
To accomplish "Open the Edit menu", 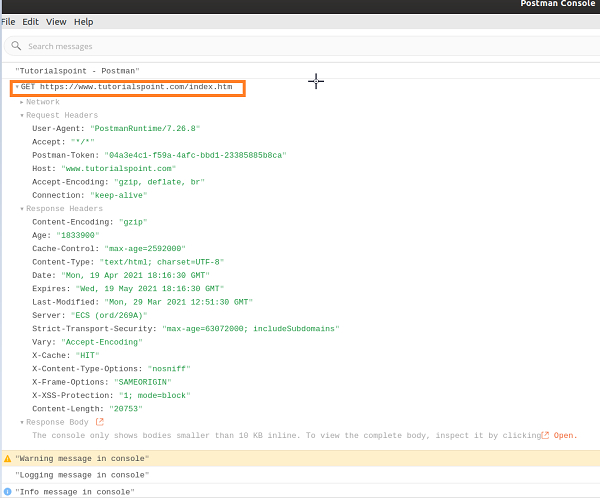I will [31, 22].
